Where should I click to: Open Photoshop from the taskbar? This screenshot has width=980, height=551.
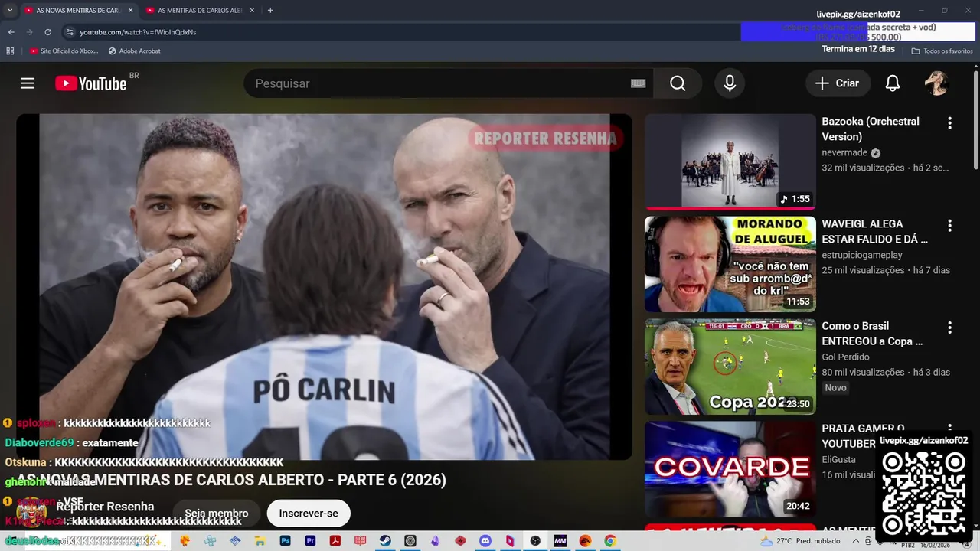coord(285,541)
